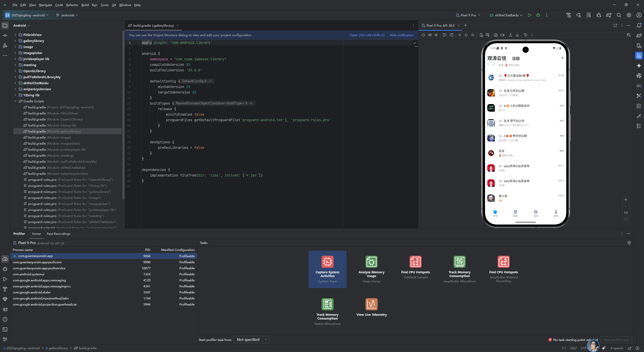Take emulator screenshot with camera icon

pos(496,35)
